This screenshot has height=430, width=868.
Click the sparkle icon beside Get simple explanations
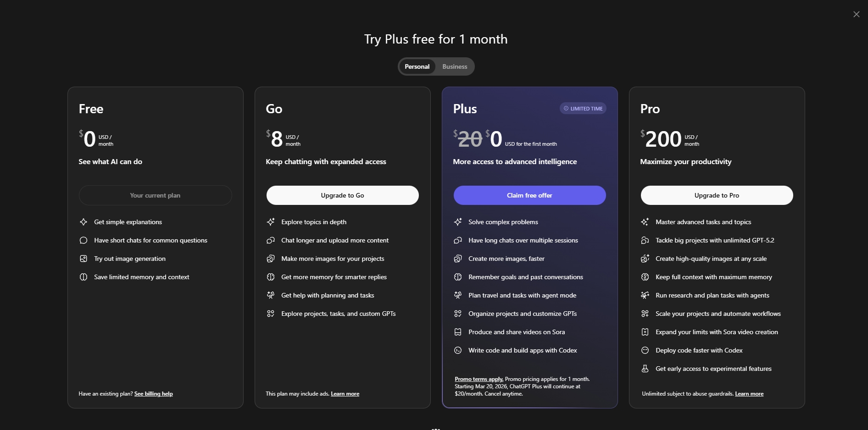pos(83,222)
